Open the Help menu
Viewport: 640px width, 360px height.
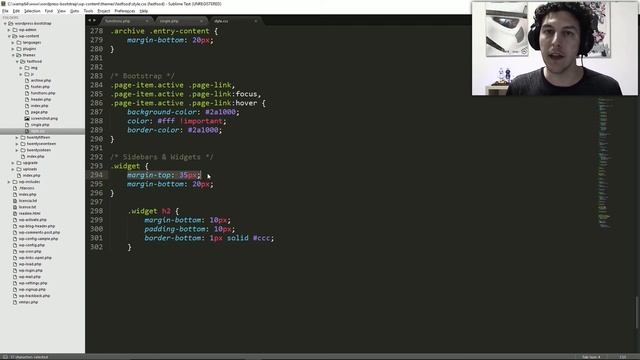(144, 11)
